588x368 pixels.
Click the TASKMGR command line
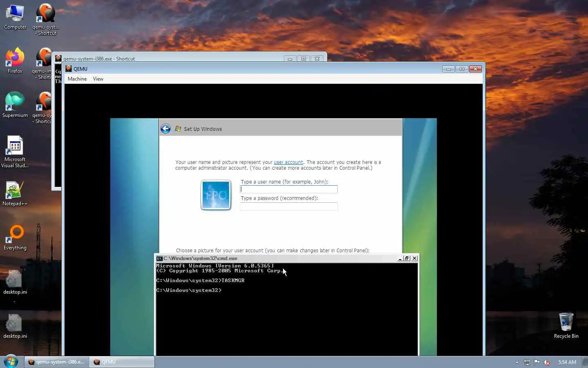click(x=200, y=280)
